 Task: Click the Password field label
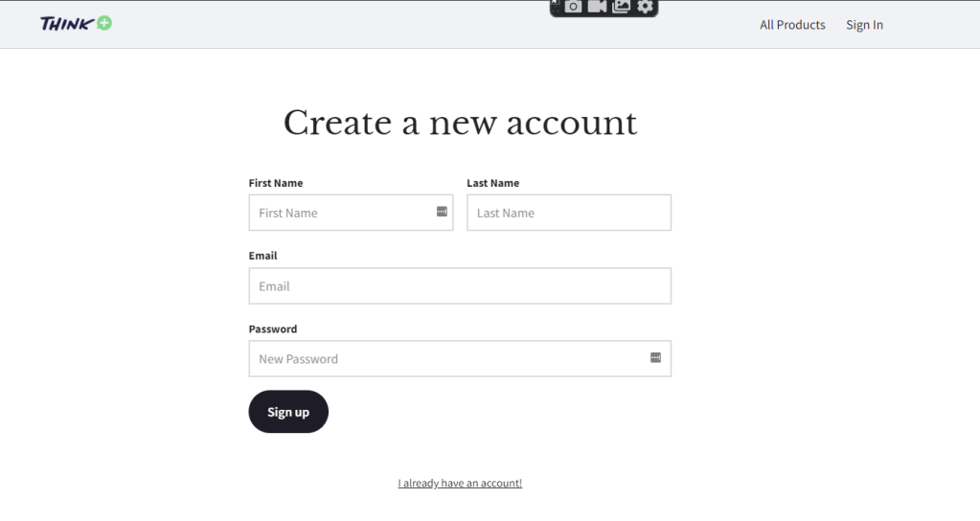[x=273, y=328]
